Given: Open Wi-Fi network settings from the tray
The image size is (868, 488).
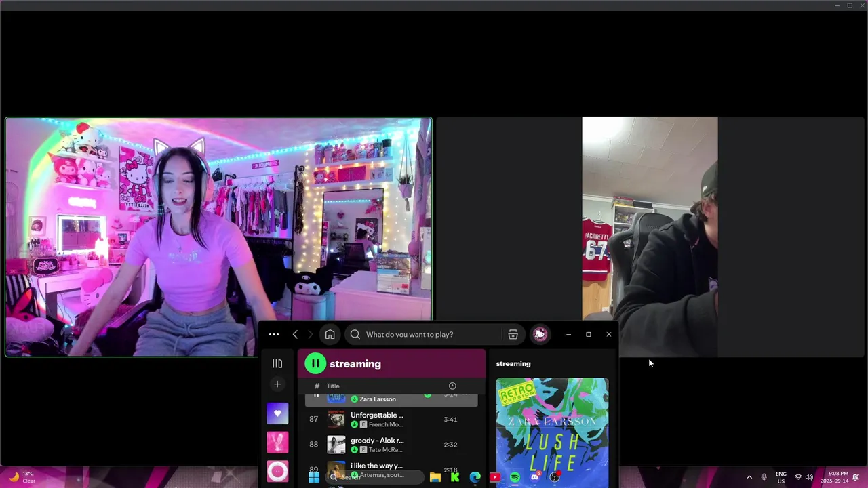Looking at the screenshot, I should point(798,477).
